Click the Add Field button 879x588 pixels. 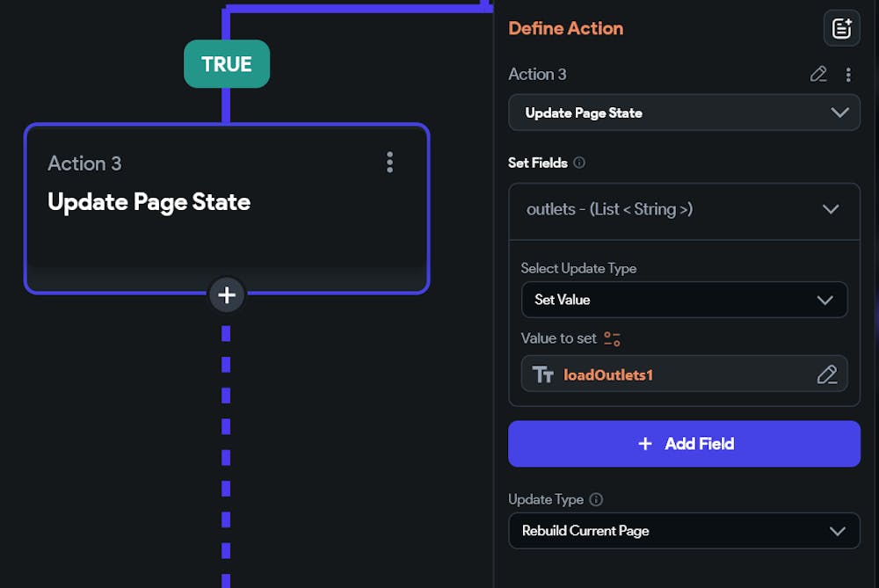pos(684,444)
